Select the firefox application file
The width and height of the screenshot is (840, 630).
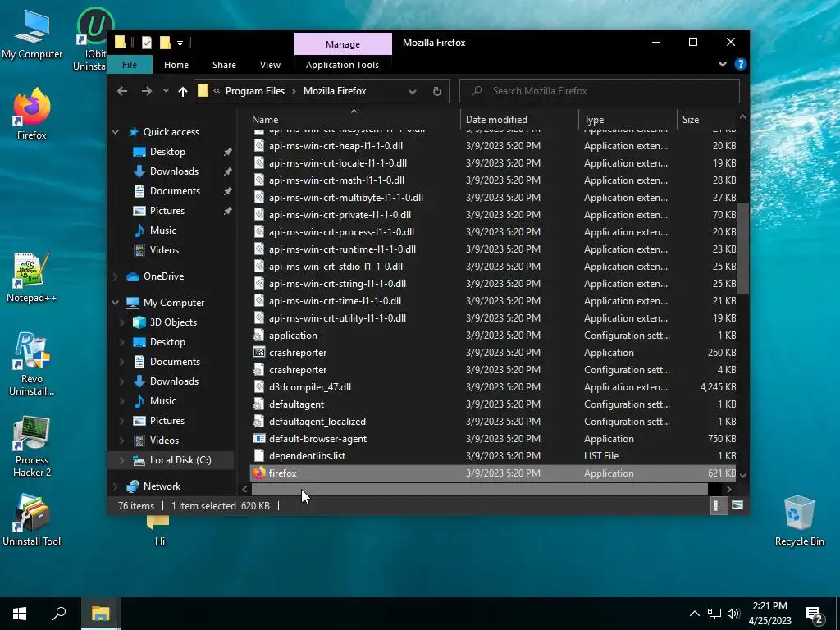pyautogui.click(x=493, y=473)
